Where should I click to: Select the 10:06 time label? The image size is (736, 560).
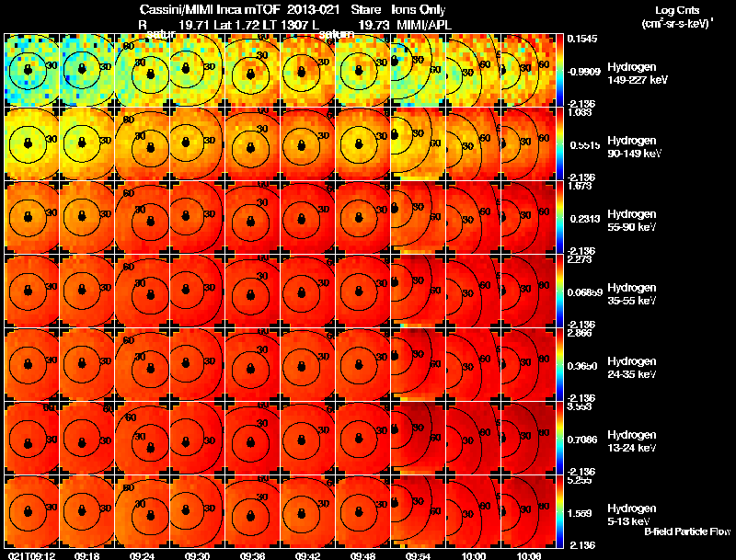pos(528,555)
